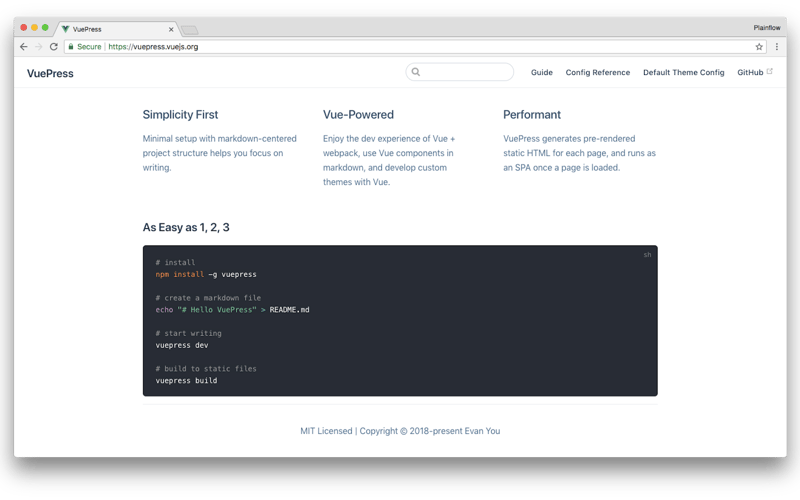Click the search magnifier icon
Viewport: 800px width, 500px height.
[x=416, y=72]
